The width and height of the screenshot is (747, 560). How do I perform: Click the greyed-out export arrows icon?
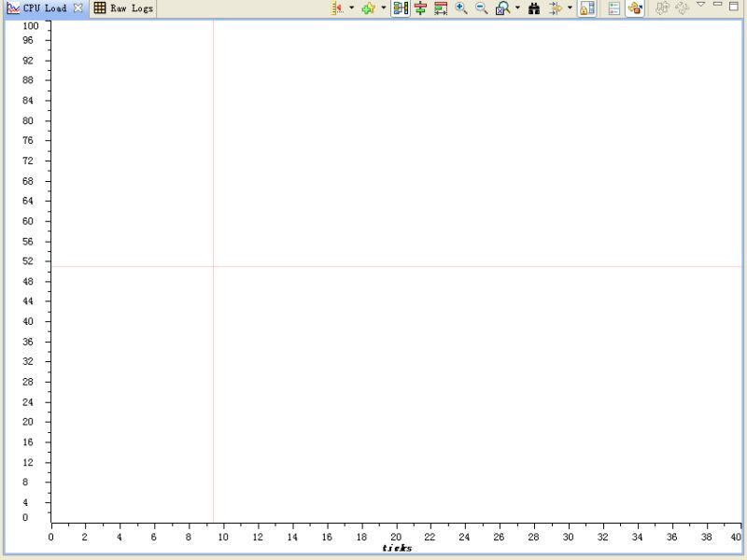click(x=662, y=8)
